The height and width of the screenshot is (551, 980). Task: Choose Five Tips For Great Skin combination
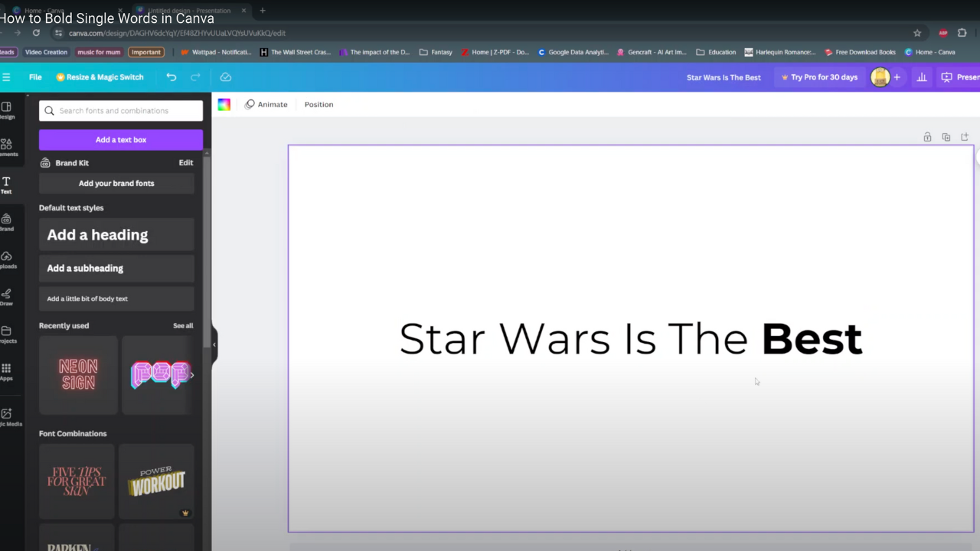click(77, 482)
